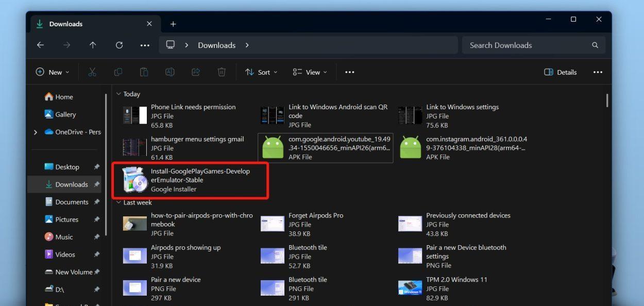Open the Sort dropdown

point(261,72)
